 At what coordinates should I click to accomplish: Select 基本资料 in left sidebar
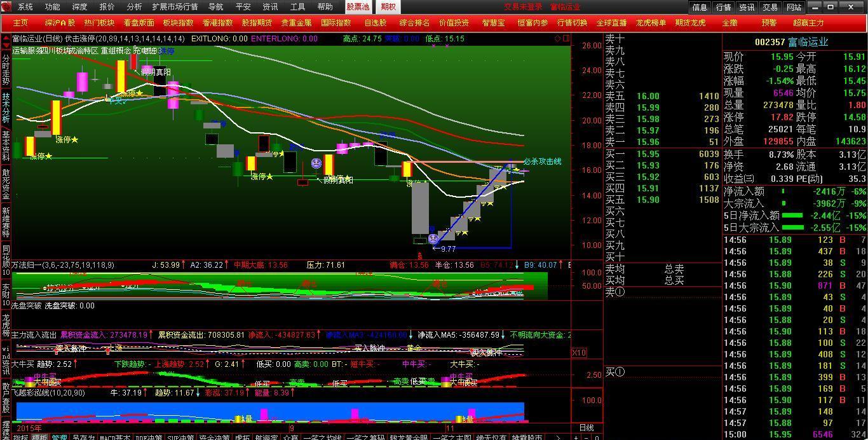tap(6, 146)
